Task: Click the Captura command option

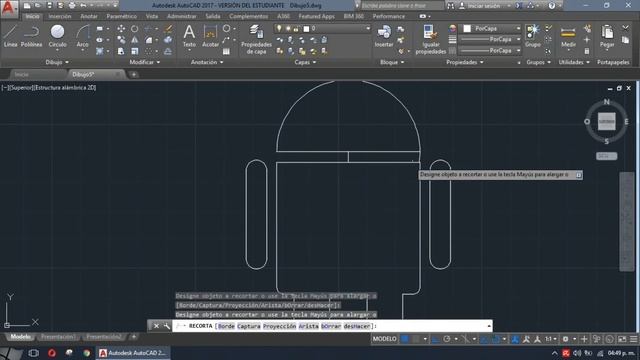Action: click(249, 326)
